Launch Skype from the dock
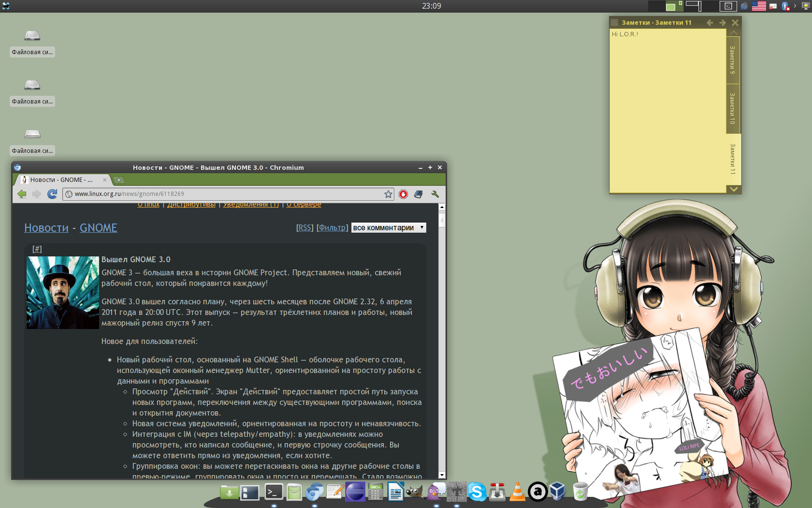The height and width of the screenshot is (508, 812). pyautogui.click(x=477, y=492)
